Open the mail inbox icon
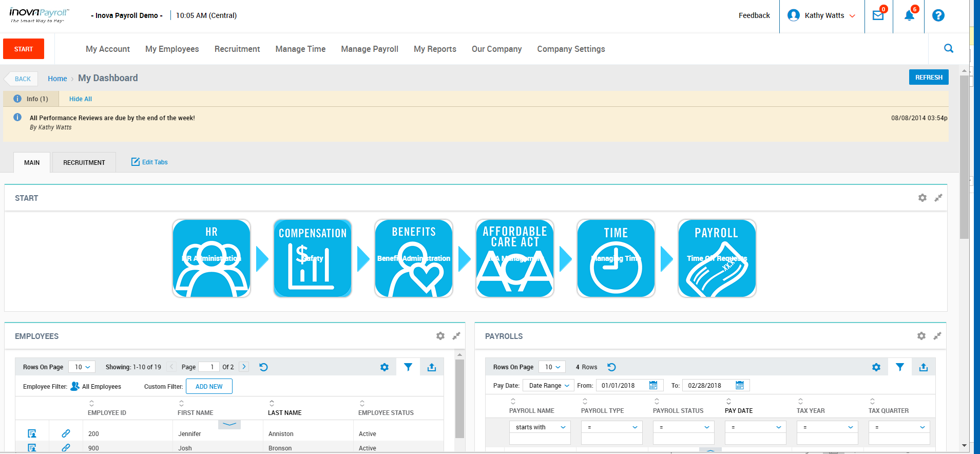Image resolution: width=980 pixels, height=454 pixels. click(878, 15)
